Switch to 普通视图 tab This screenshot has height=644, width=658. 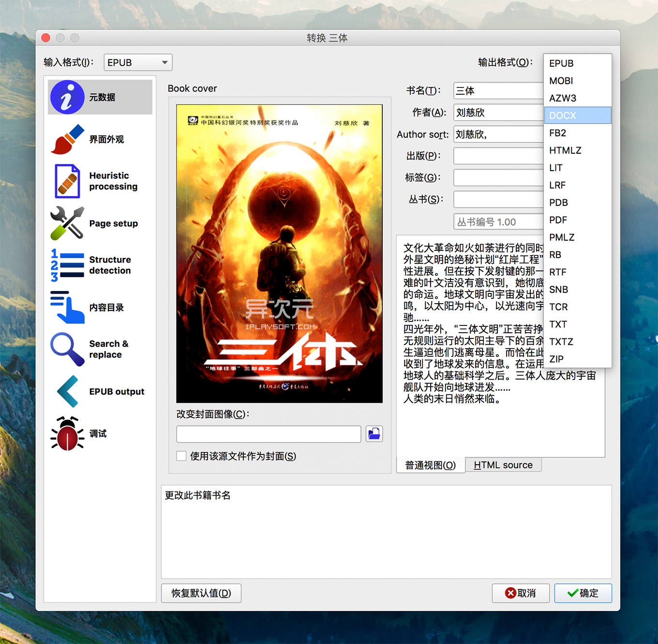(x=430, y=465)
